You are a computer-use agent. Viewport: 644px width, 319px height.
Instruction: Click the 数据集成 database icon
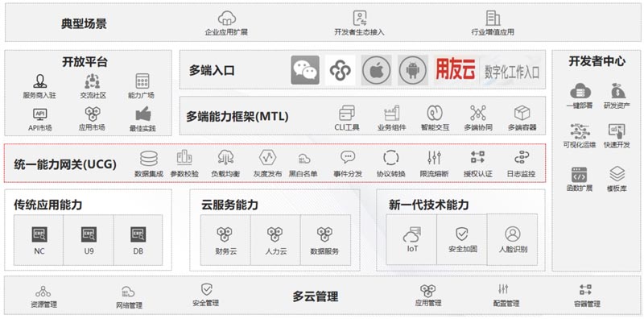149,159
